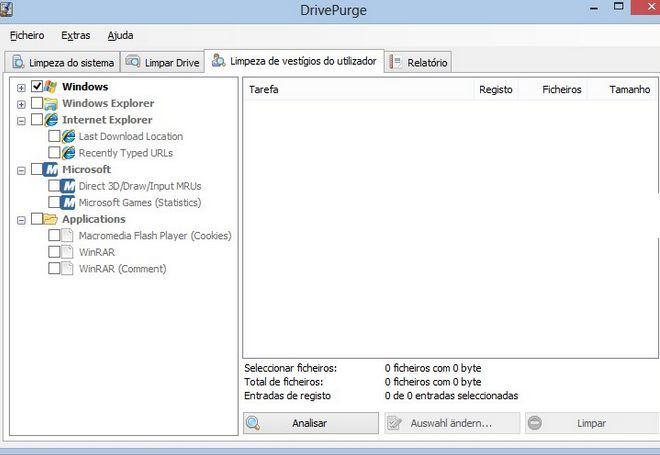Select the Applications tree label

[x=94, y=219]
